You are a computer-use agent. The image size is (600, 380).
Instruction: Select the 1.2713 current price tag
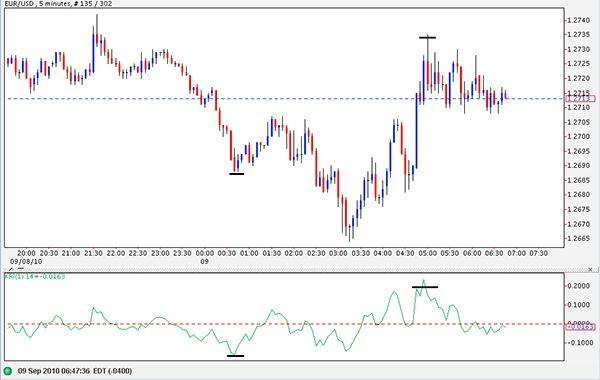[x=580, y=99]
